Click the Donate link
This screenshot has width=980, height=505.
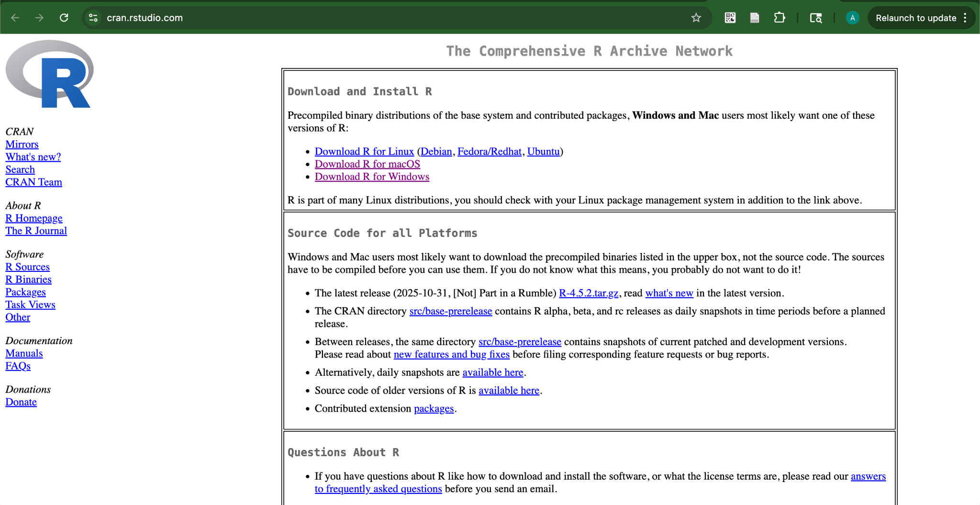[x=21, y=402]
